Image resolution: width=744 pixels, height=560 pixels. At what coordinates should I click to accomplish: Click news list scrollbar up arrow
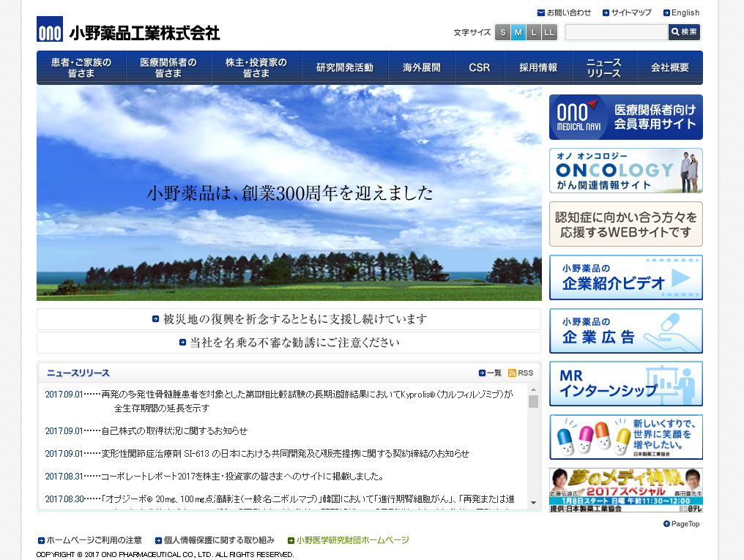click(533, 389)
